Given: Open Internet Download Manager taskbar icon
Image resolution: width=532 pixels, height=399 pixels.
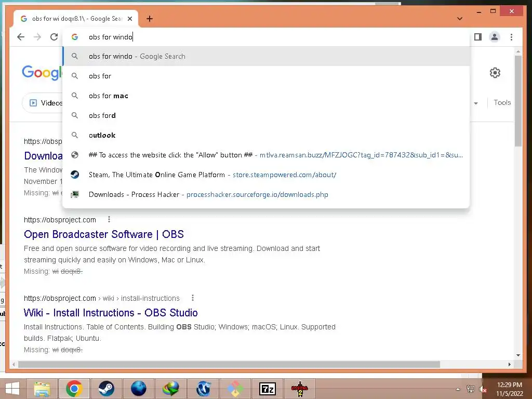Looking at the screenshot, I should [170, 389].
